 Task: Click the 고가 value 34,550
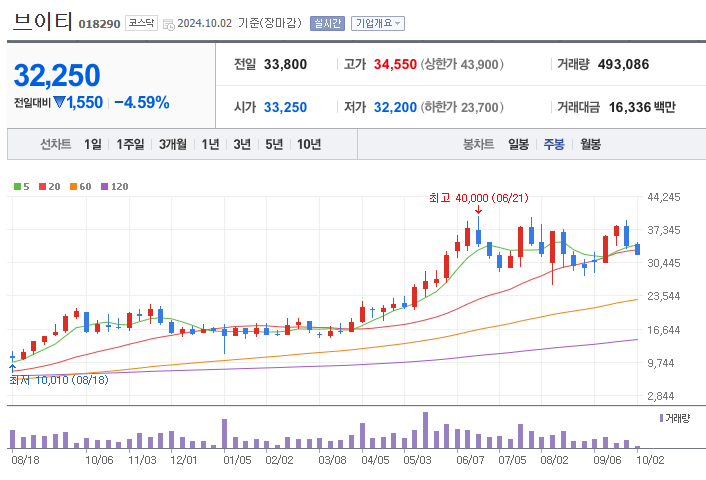point(395,64)
